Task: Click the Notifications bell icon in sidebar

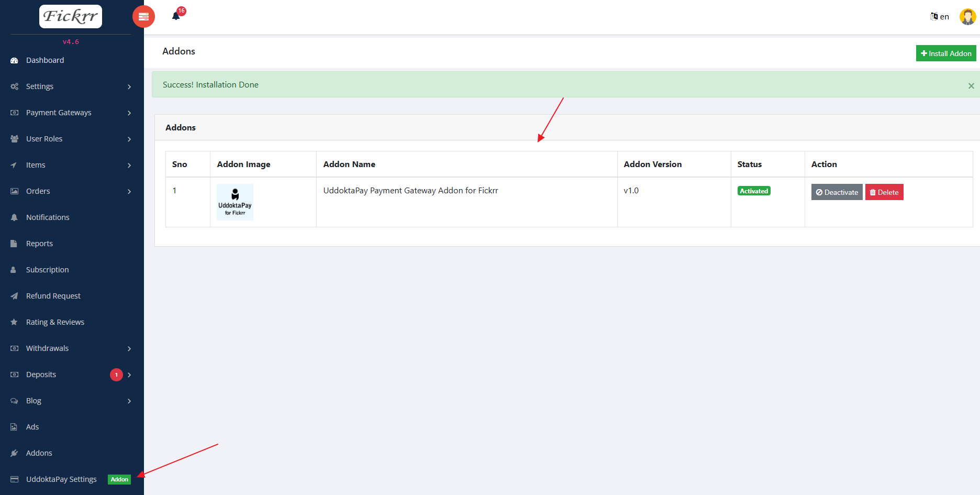Action: [14, 217]
